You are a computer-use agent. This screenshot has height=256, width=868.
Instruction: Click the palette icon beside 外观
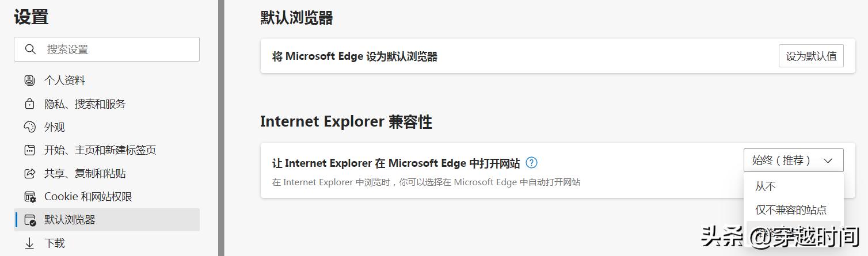point(30,127)
